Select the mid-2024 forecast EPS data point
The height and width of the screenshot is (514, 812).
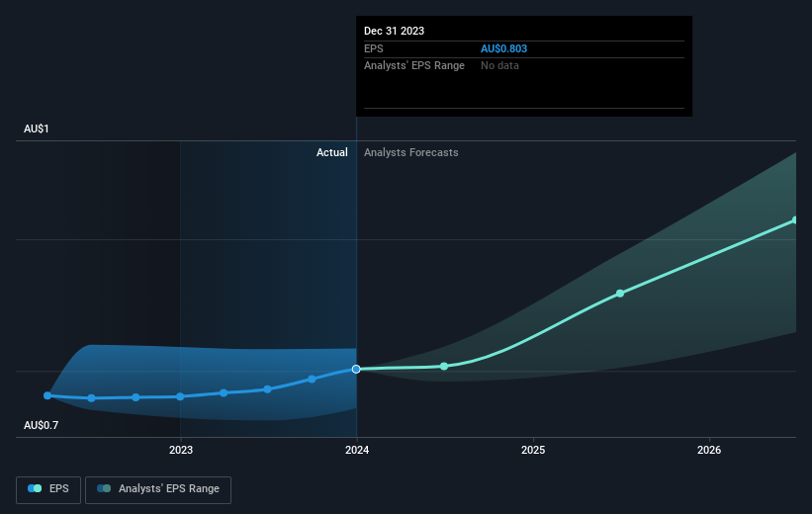(x=444, y=366)
